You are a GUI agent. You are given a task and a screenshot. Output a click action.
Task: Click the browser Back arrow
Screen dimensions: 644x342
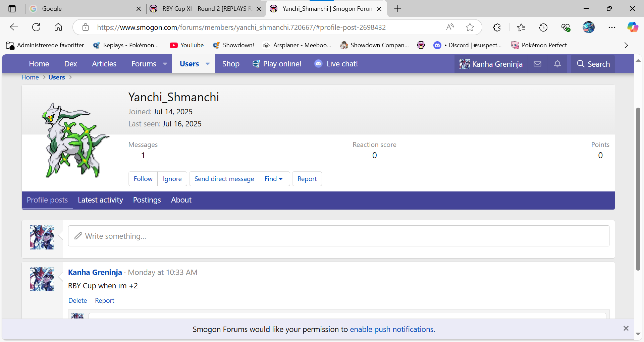[x=14, y=27]
